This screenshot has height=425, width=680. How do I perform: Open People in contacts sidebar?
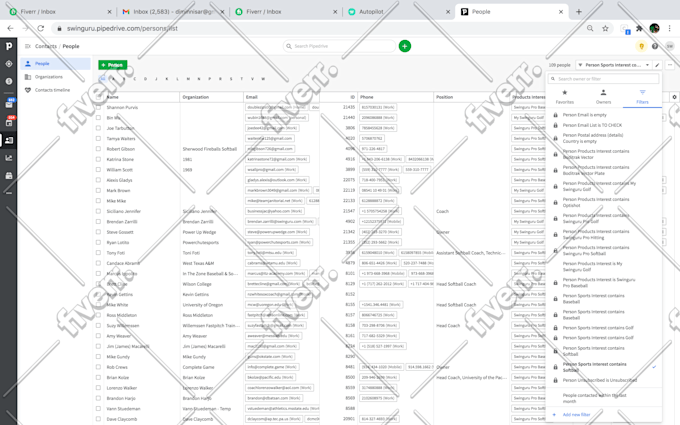[x=56, y=64]
